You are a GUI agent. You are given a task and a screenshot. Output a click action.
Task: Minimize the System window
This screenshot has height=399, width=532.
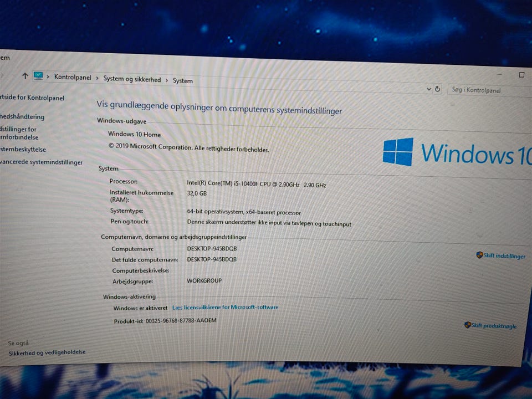pyautogui.click(x=499, y=74)
